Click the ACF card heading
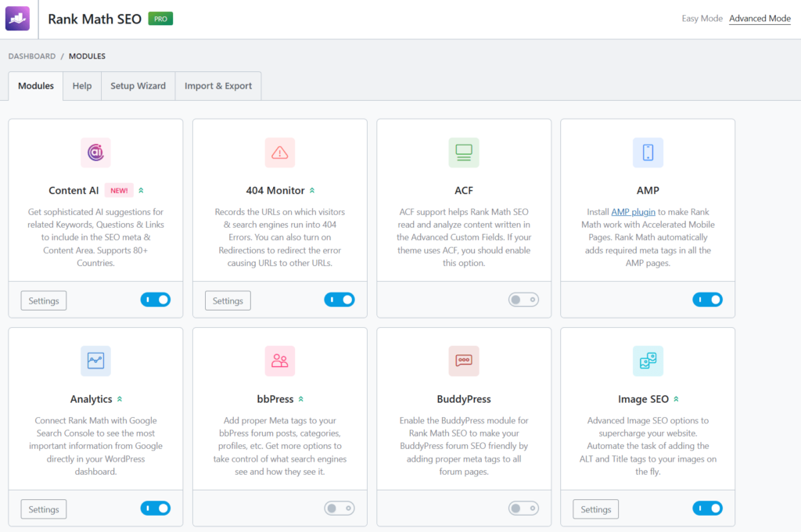Viewport: 801px width, 532px height. [464, 191]
